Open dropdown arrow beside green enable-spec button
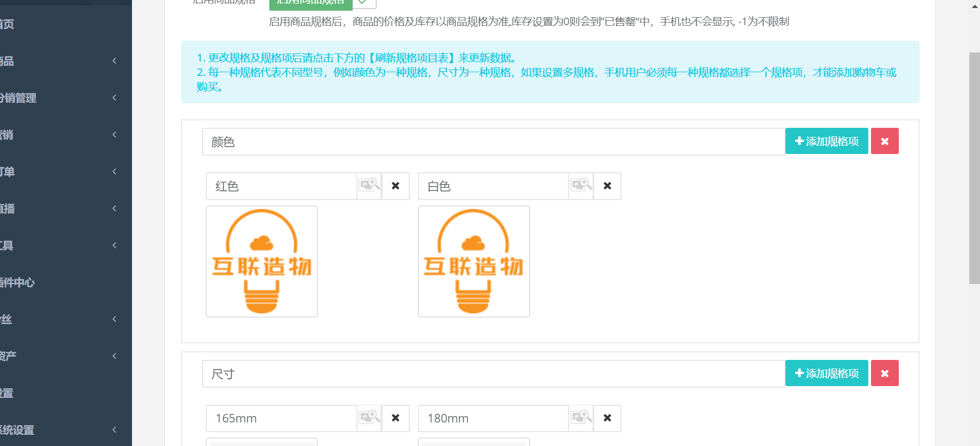The height and width of the screenshot is (446, 980). pos(364,3)
